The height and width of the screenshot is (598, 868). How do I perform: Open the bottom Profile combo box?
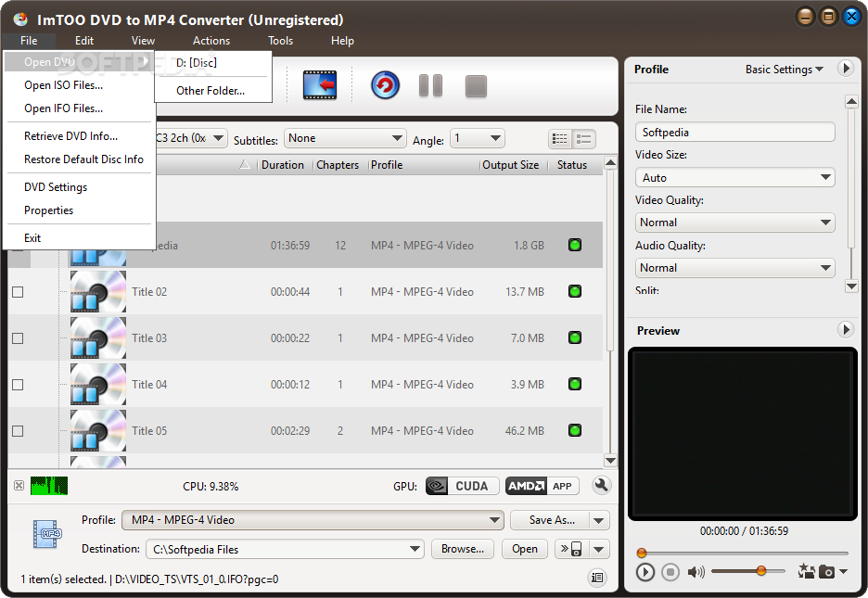313,520
